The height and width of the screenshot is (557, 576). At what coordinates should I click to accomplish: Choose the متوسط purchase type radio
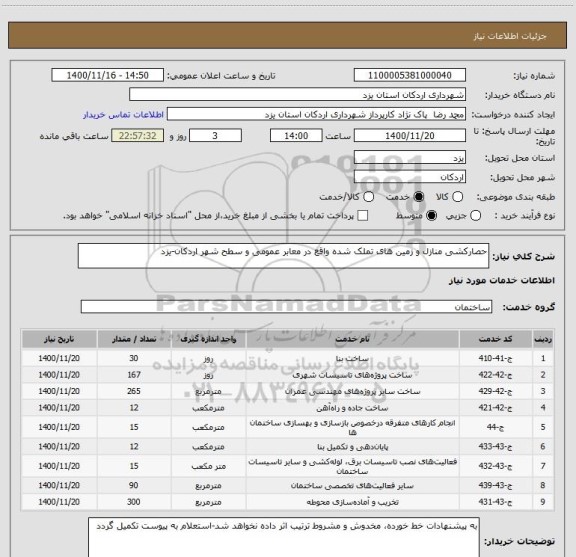[431, 216]
